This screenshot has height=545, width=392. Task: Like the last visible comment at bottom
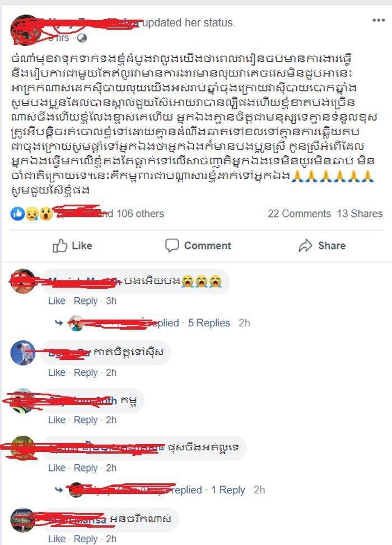pyautogui.click(x=57, y=539)
